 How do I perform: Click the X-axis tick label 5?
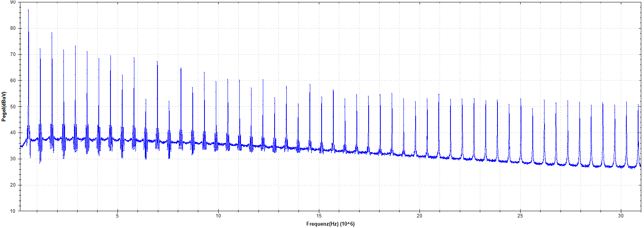pyautogui.click(x=117, y=216)
